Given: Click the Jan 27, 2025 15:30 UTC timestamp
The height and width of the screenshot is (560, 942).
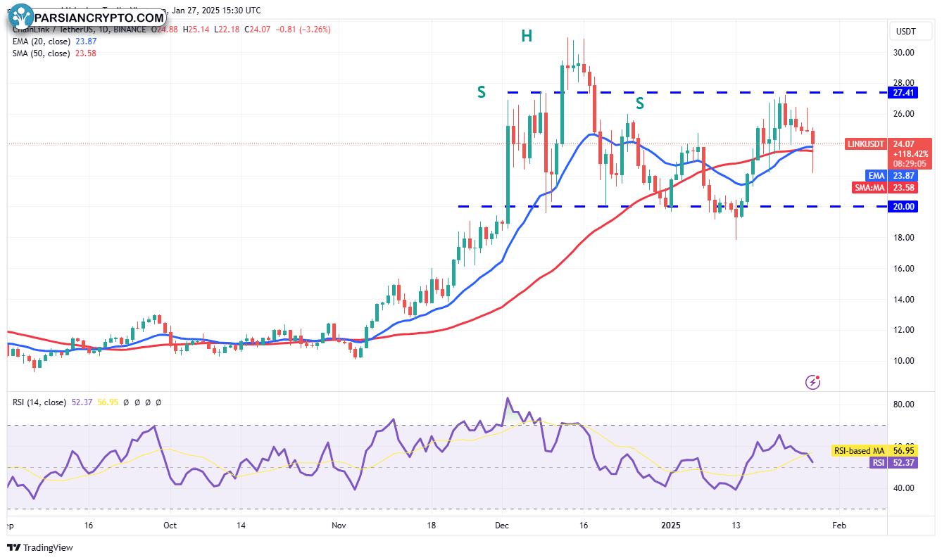Looking at the screenshot, I should click(215, 11).
